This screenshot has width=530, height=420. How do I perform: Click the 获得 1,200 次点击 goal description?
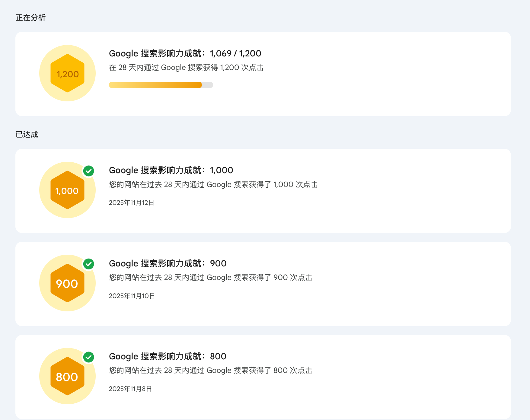tap(186, 68)
